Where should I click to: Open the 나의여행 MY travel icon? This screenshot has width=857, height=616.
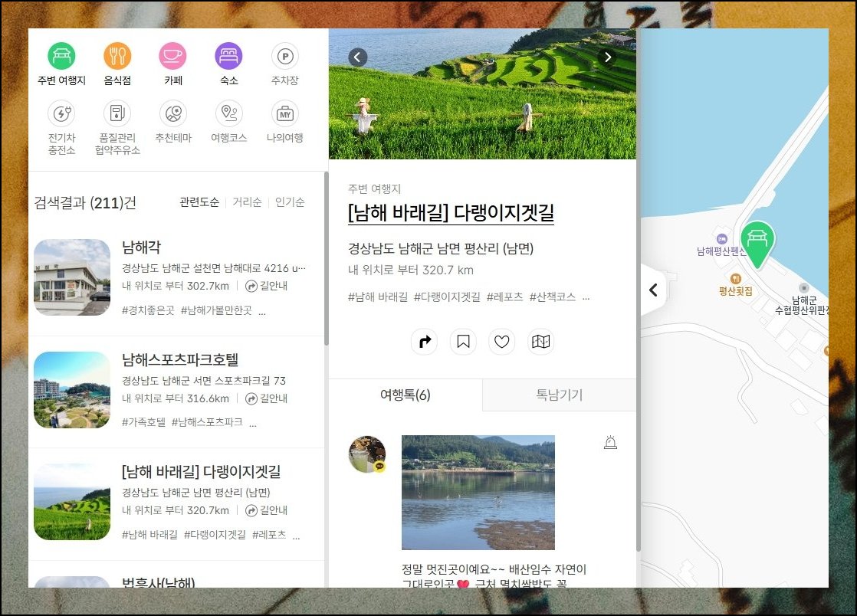tap(284, 113)
